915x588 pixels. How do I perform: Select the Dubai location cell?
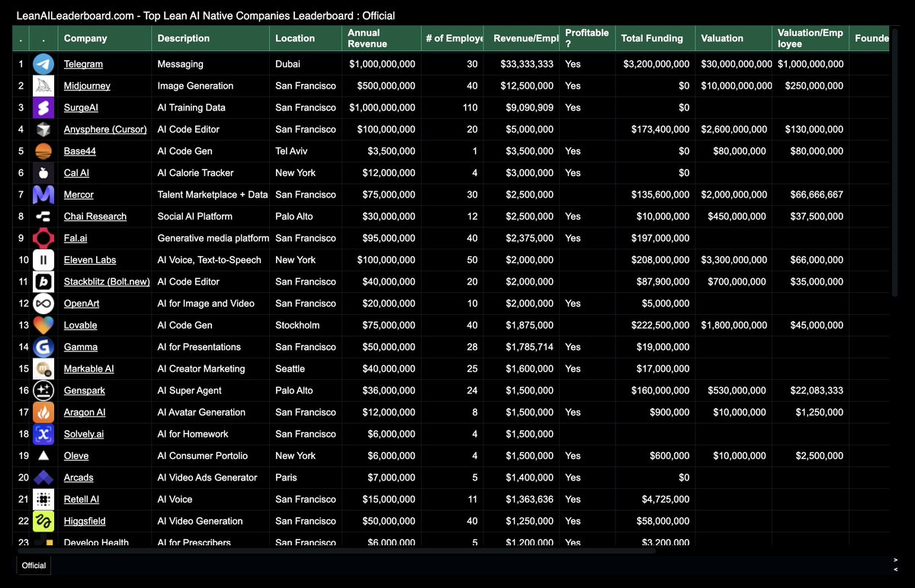click(x=306, y=64)
